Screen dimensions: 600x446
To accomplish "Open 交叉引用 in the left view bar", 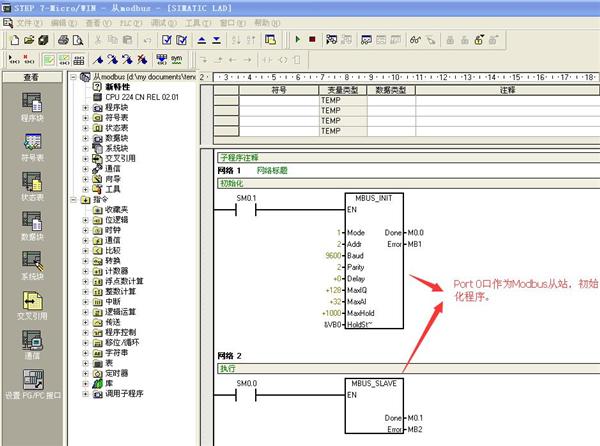I will [32, 305].
